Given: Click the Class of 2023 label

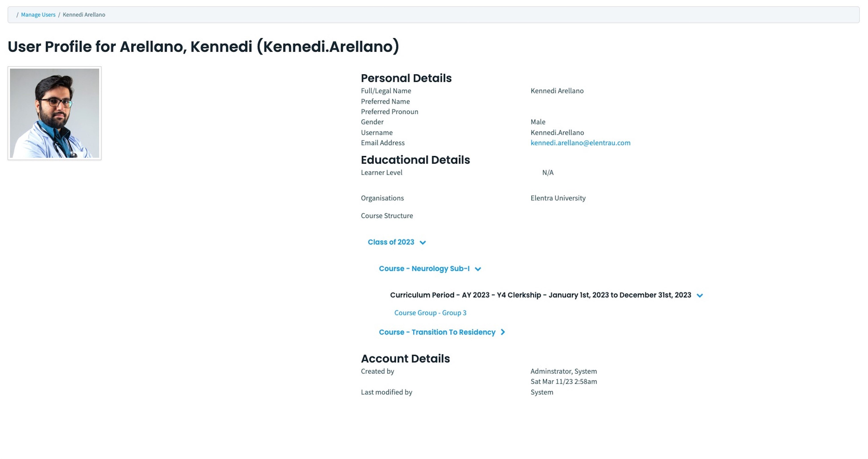Looking at the screenshot, I should pos(391,242).
